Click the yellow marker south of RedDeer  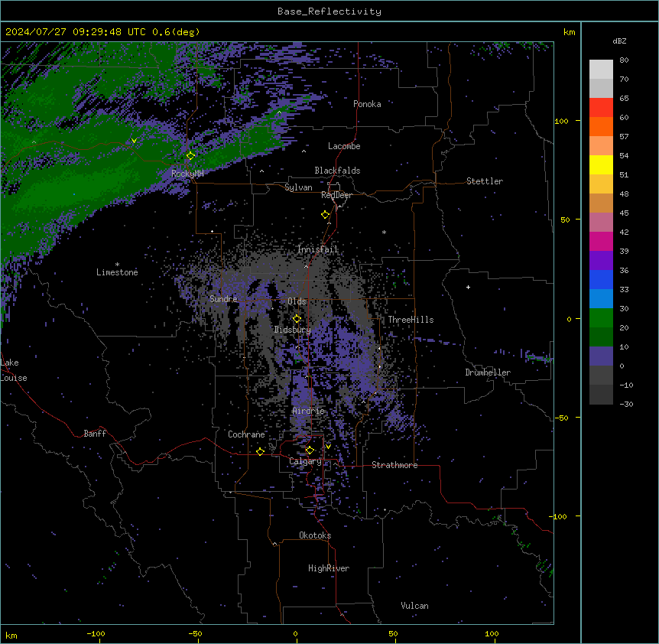(x=325, y=214)
